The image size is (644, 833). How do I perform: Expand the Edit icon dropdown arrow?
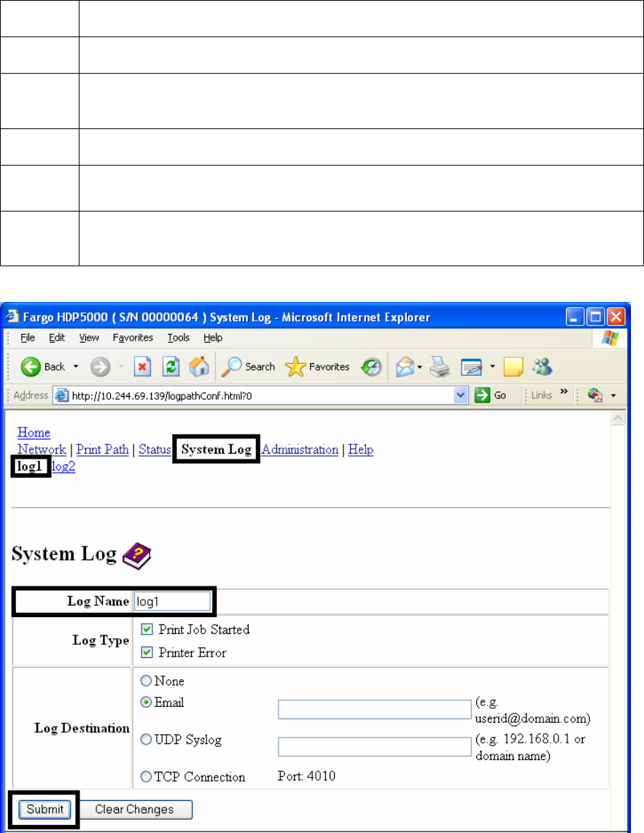point(492,367)
